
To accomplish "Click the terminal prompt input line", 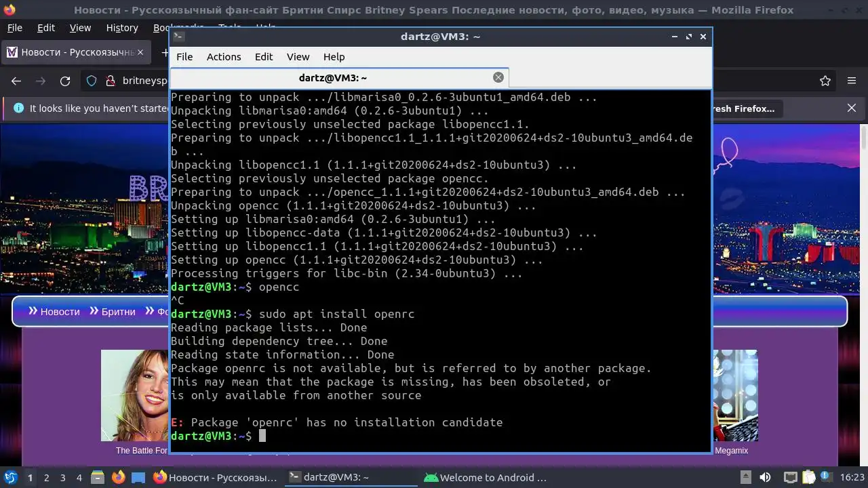I will tap(440, 436).
